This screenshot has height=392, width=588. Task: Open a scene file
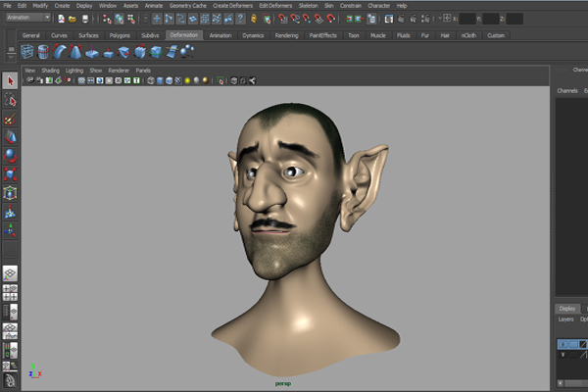73,19
